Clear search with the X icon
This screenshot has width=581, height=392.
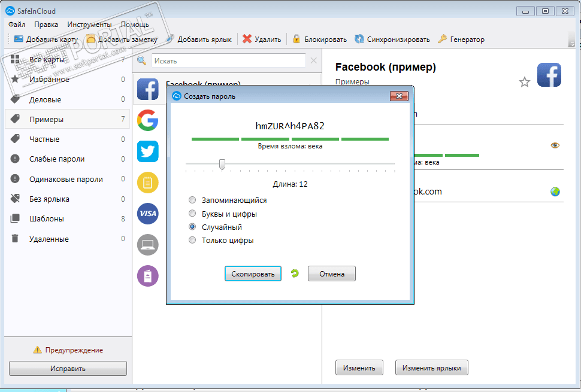pos(313,60)
